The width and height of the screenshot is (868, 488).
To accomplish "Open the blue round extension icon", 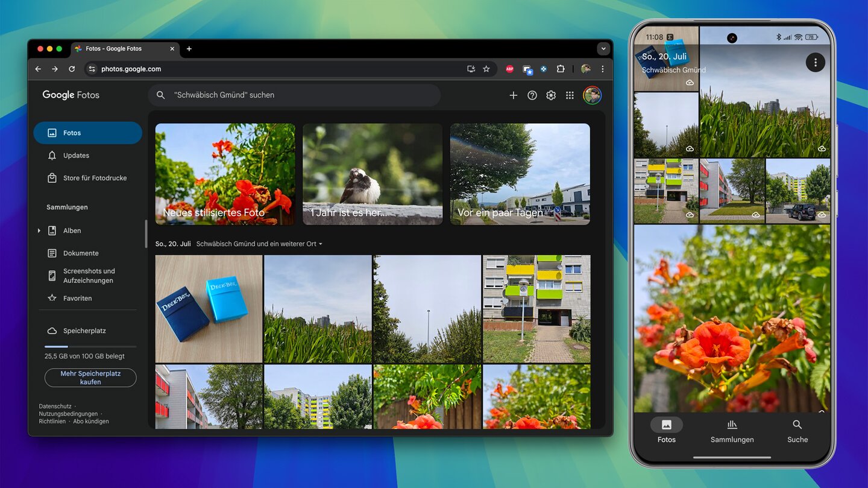I will click(x=544, y=69).
